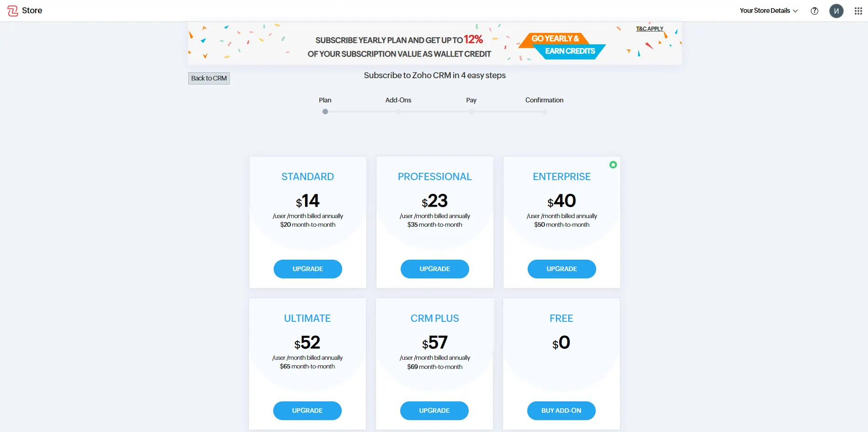Click the green star badge on Enterprise
This screenshot has width=868, height=432.
click(x=613, y=165)
